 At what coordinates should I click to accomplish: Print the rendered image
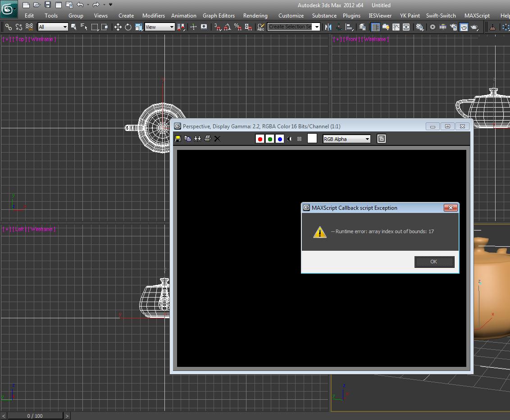[207, 139]
